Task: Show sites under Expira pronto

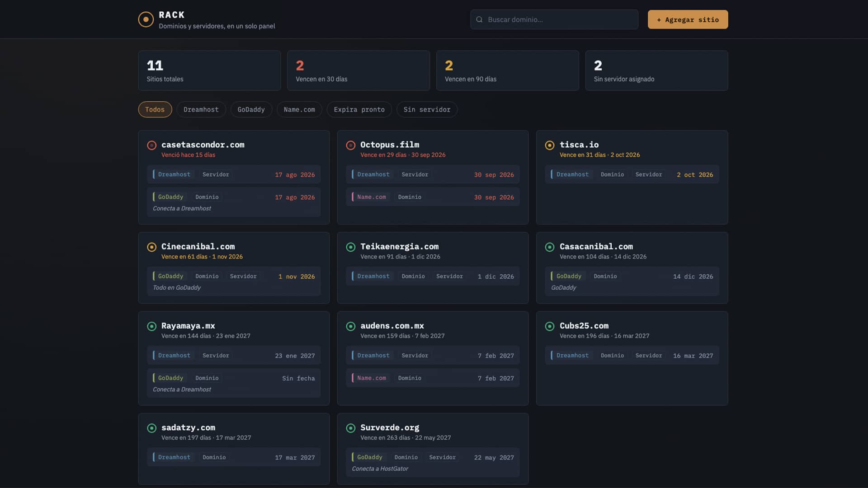Action: pyautogui.click(x=359, y=109)
